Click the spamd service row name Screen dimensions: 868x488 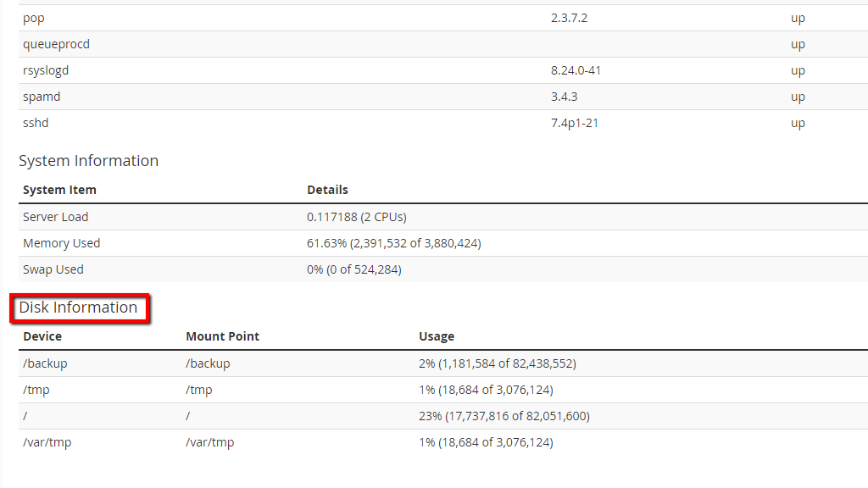point(42,97)
